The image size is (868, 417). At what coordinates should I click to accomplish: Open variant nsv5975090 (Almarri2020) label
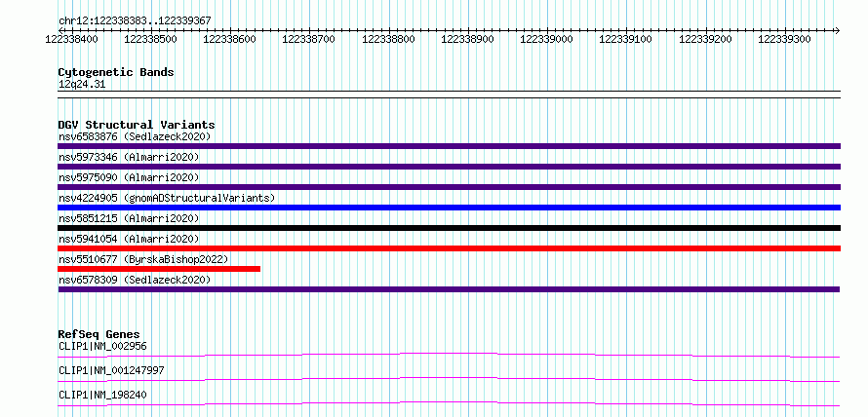tap(129, 177)
